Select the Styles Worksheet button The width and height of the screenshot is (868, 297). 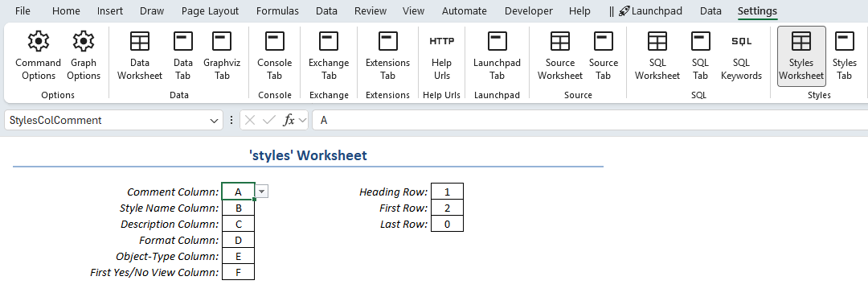(x=801, y=56)
